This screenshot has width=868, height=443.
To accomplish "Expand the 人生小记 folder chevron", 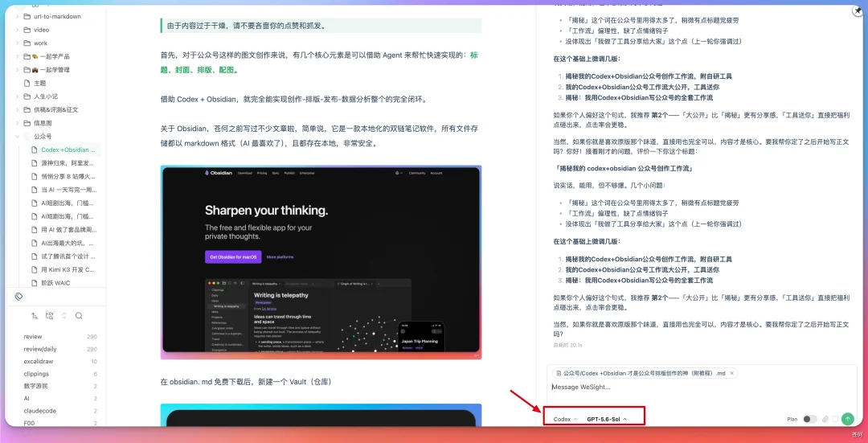I will pyautogui.click(x=17, y=96).
